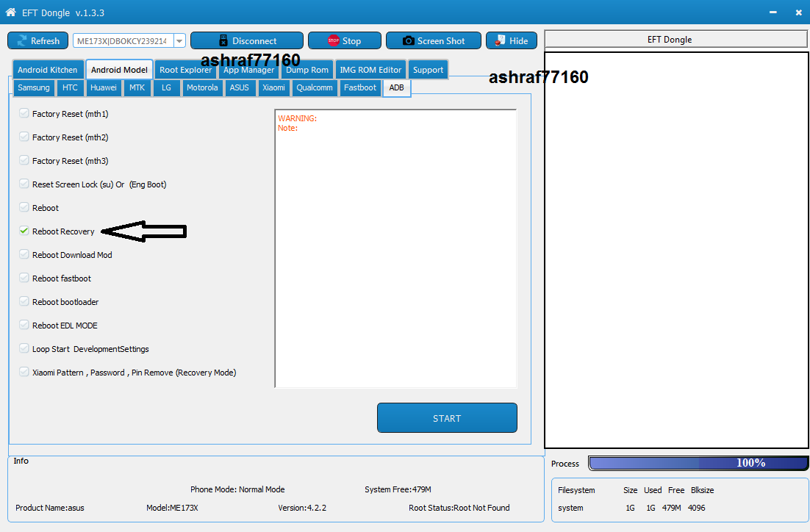Image resolution: width=810 pixels, height=532 pixels.
Task: Click the Model:ME173X info text
Action: click(172, 508)
